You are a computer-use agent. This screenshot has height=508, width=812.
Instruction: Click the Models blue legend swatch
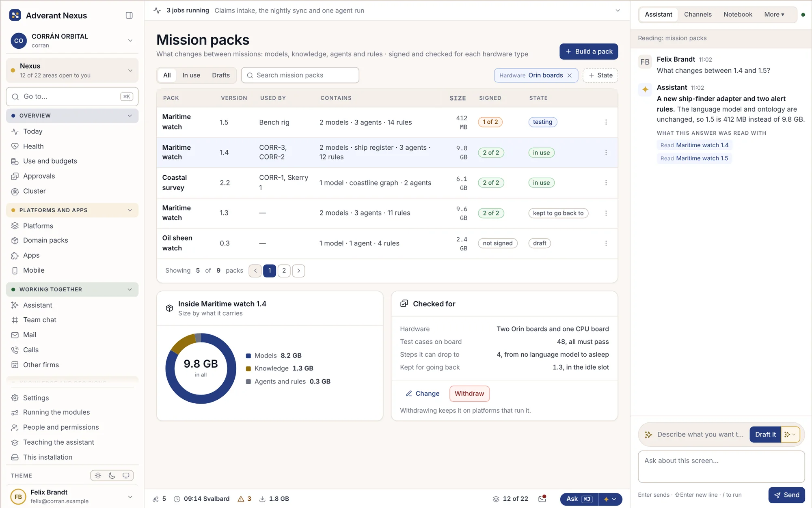tap(248, 356)
